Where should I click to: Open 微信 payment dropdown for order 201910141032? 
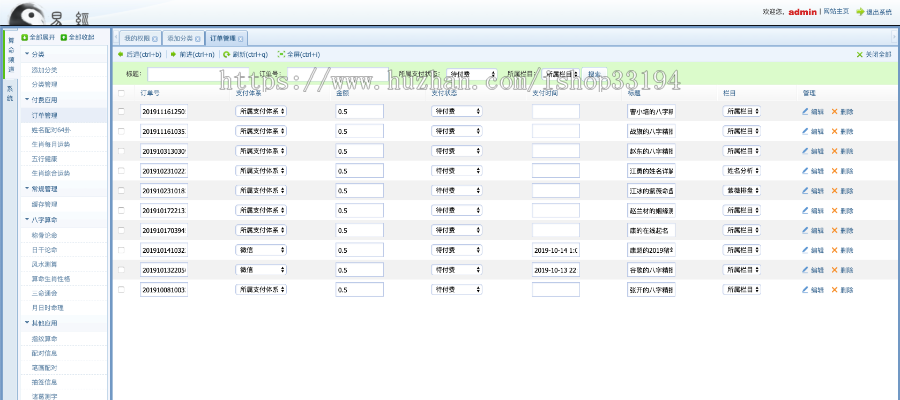click(261, 250)
